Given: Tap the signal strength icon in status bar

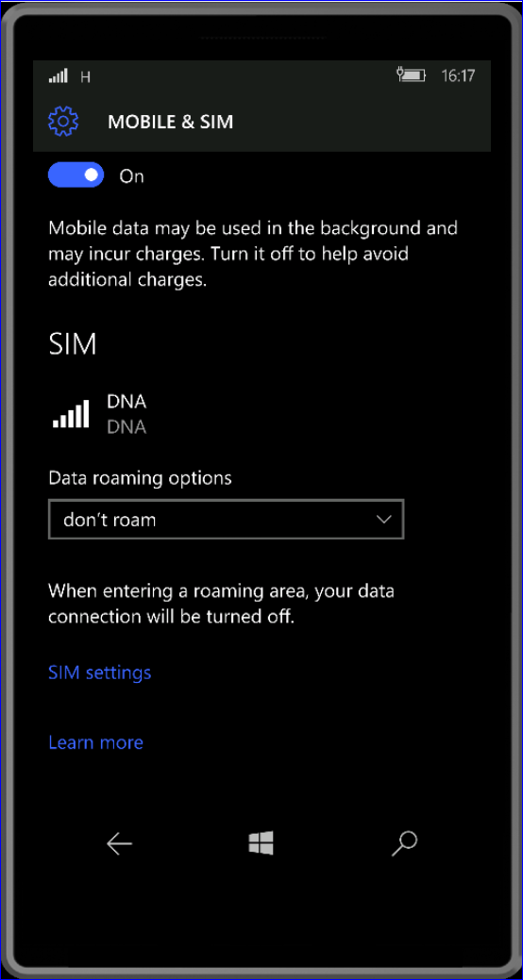Looking at the screenshot, I should tap(58, 76).
